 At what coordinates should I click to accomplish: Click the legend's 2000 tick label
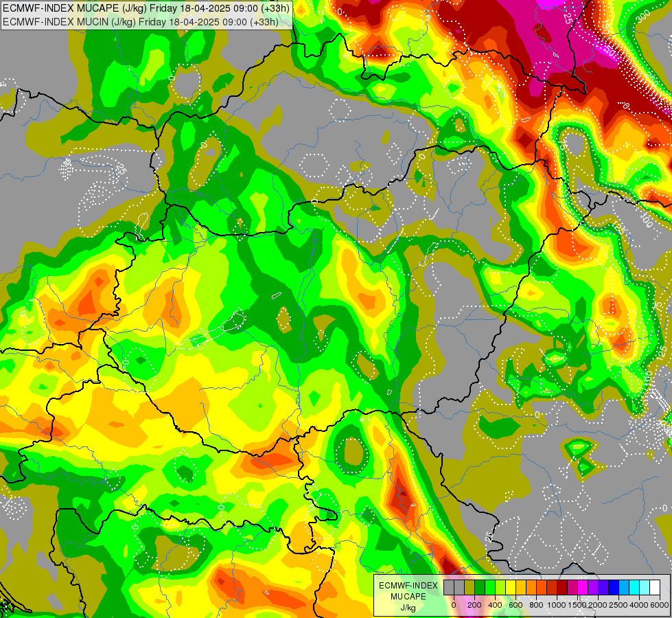click(x=598, y=605)
